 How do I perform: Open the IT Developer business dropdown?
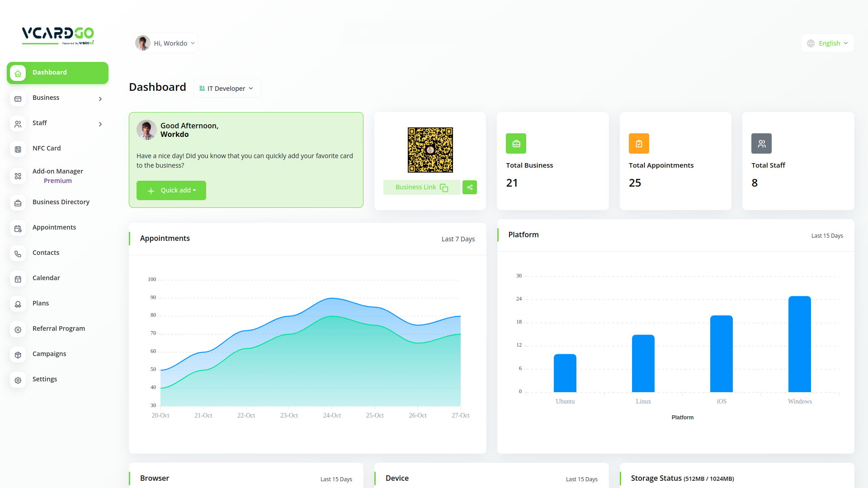(227, 89)
